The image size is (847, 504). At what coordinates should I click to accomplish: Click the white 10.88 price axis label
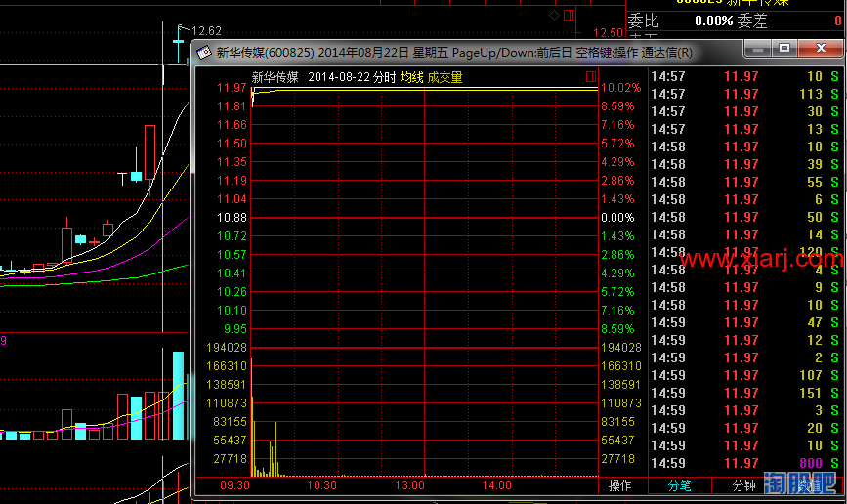tap(232, 218)
